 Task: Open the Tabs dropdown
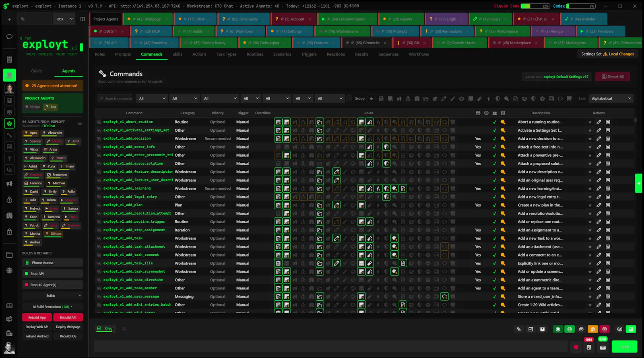(x=64, y=19)
